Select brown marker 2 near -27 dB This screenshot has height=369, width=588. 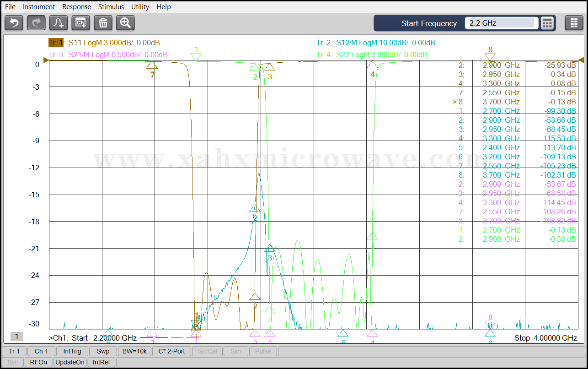coord(255,297)
